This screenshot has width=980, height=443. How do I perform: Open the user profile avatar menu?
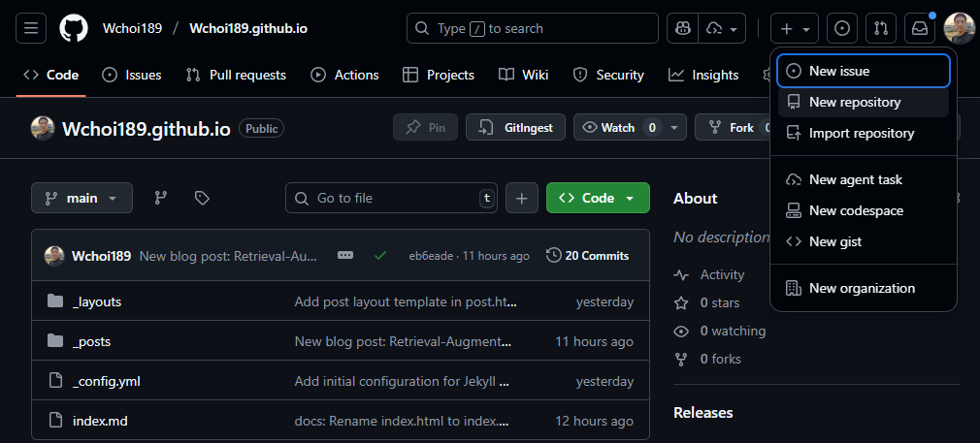point(959,28)
